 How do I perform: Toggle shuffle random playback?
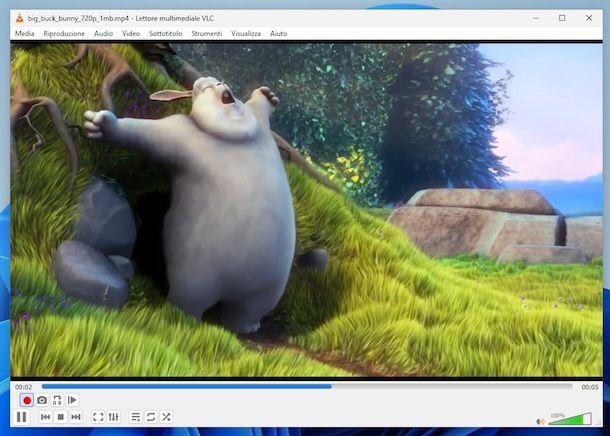pos(166,417)
